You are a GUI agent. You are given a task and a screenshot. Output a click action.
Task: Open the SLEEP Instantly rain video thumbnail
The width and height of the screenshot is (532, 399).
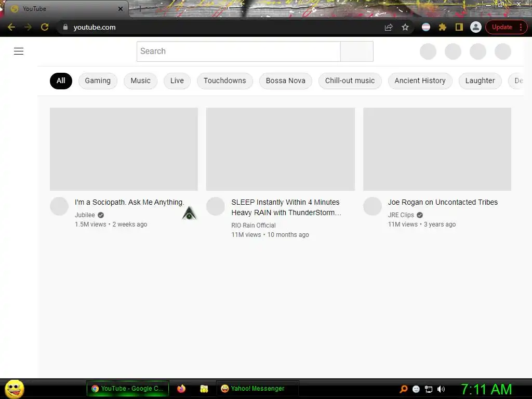point(281,149)
